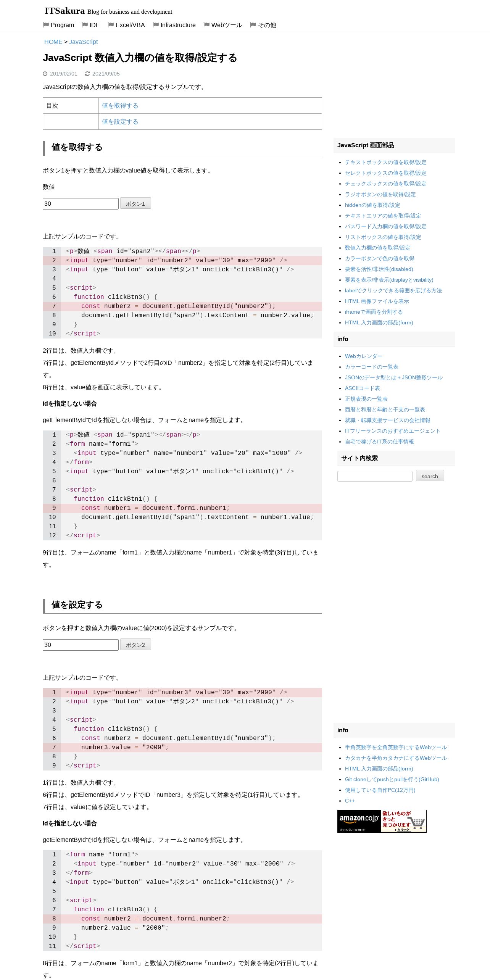Open 正規表現の一覧表 link
The height and width of the screenshot is (980, 490).
coord(366,399)
